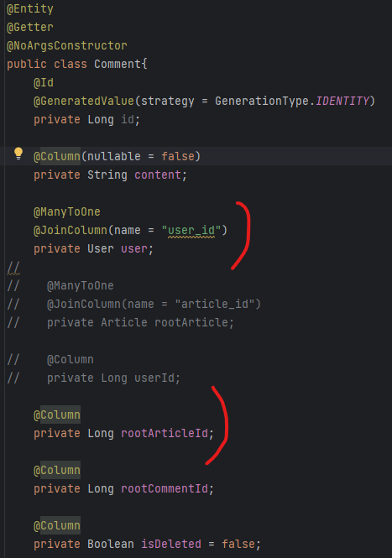Click the @GeneratedValue annotation
This screenshot has height=558, width=392.
(84, 102)
